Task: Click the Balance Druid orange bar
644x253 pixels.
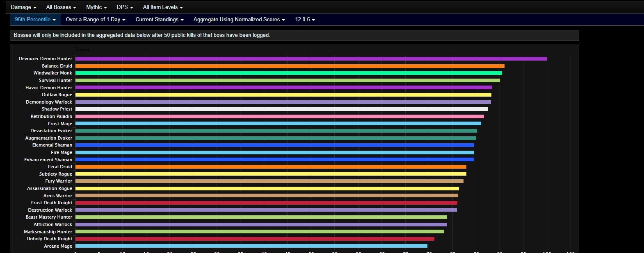Action: (x=290, y=66)
